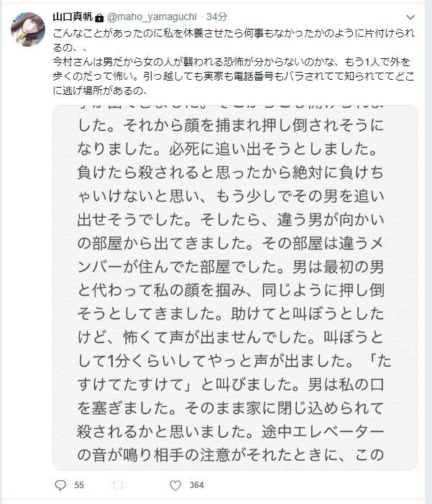This screenshot has width=432, height=504.
Task: Expand the tweet options chevron menu
Action: (410, 16)
